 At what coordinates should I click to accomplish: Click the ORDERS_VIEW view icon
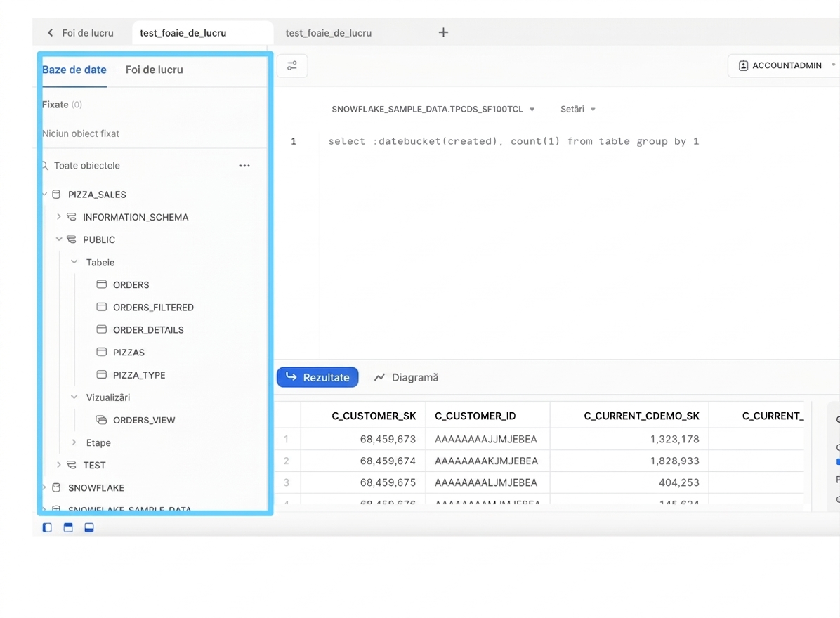coord(101,420)
